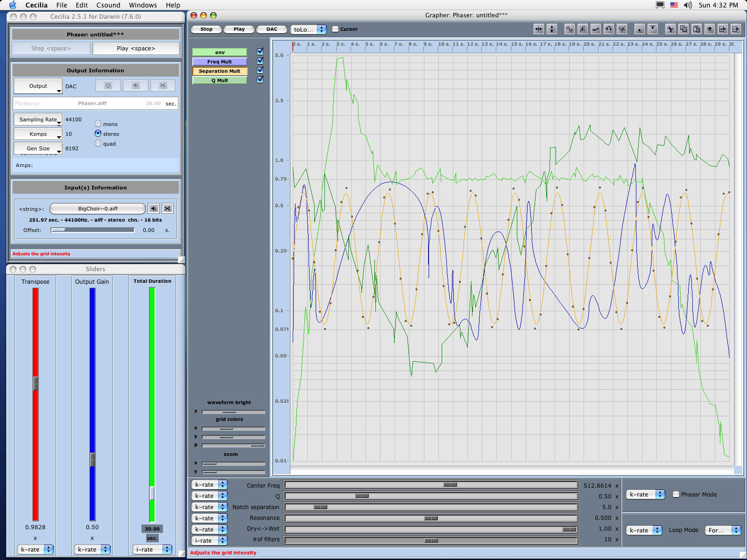Open the Windows menu
The width and height of the screenshot is (747, 560).
coord(143,5)
